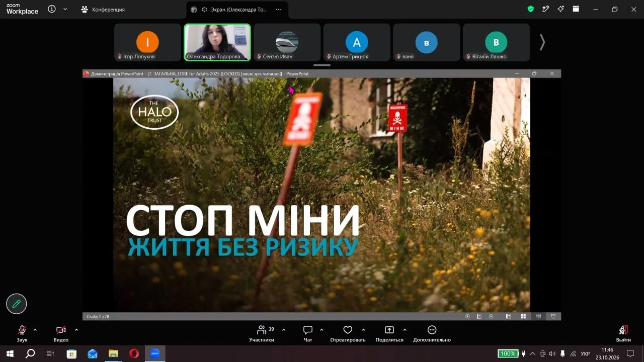The height and width of the screenshot is (362, 644).
Task: Unmute microphone with the Звук button
Action: (22, 333)
